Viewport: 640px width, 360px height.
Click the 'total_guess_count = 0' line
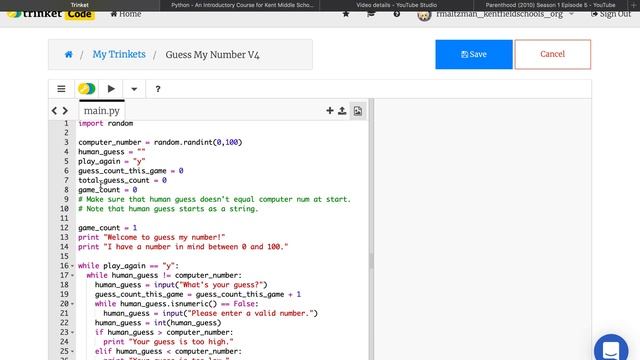[122, 180]
